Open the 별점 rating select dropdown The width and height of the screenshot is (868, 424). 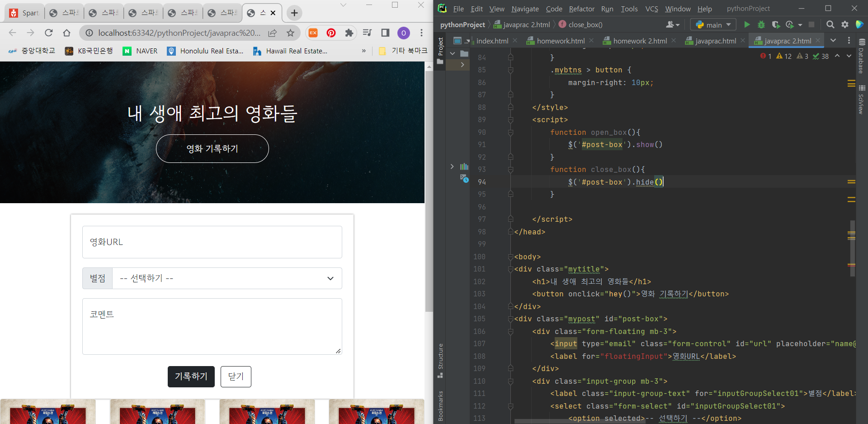click(x=227, y=278)
